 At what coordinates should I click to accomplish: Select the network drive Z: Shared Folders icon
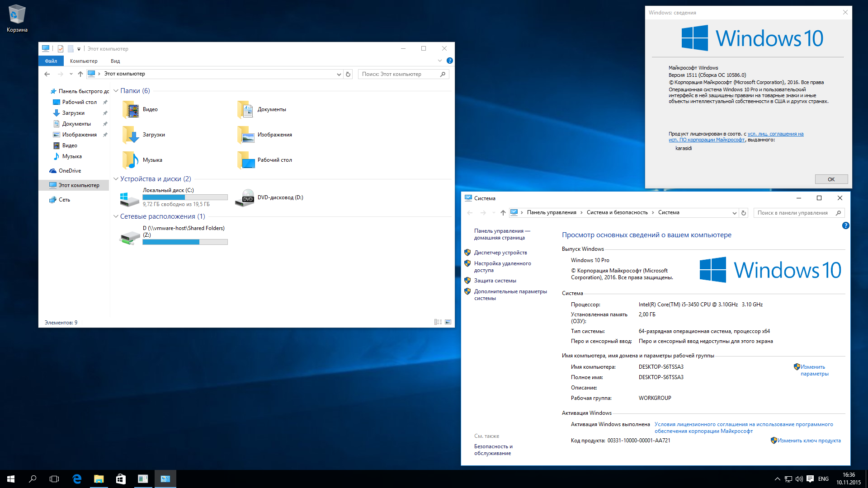pyautogui.click(x=130, y=237)
